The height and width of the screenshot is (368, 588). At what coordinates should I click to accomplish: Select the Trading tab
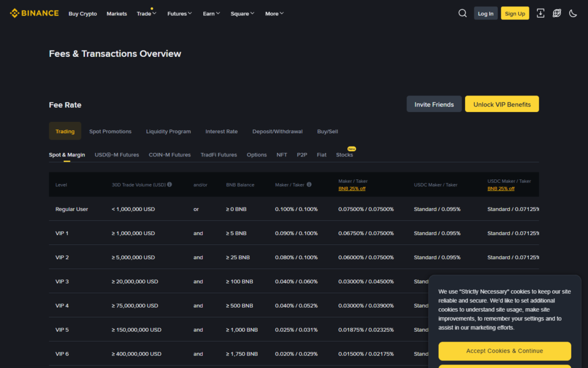[x=65, y=131]
